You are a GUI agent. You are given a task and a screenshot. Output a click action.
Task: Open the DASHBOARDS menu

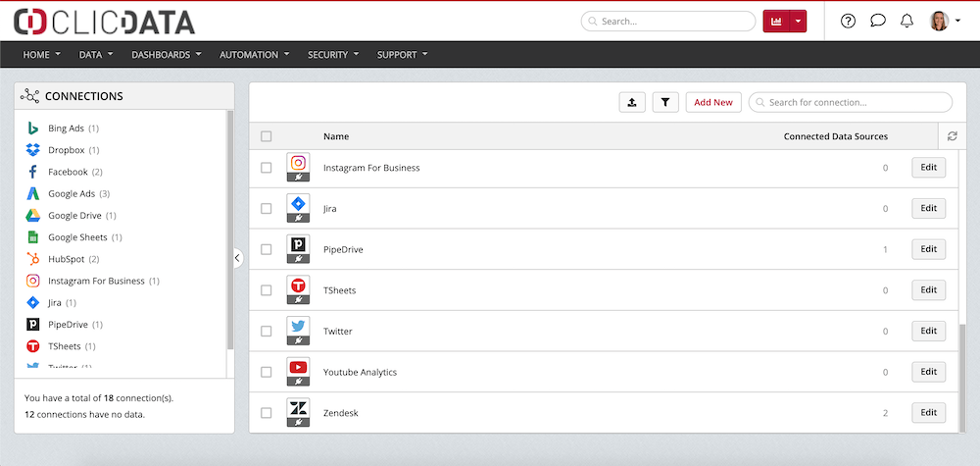pyautogui.click(x=167, y=54)
